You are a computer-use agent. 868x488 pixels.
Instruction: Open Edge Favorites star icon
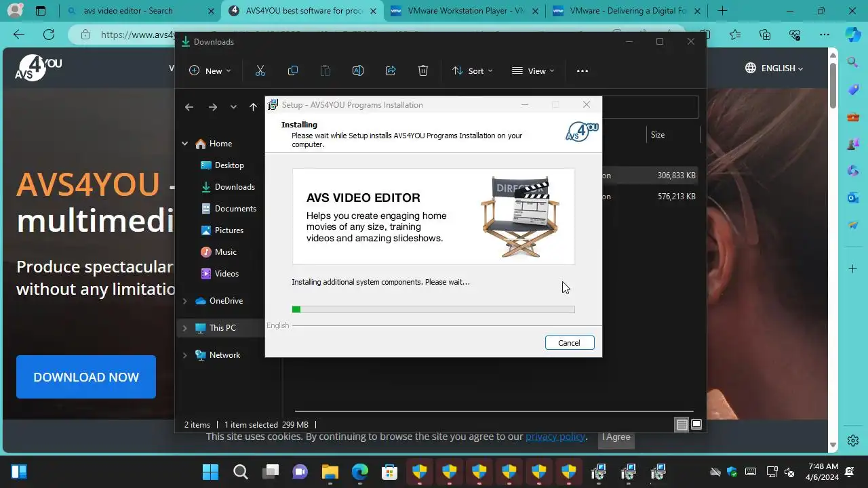736,35
